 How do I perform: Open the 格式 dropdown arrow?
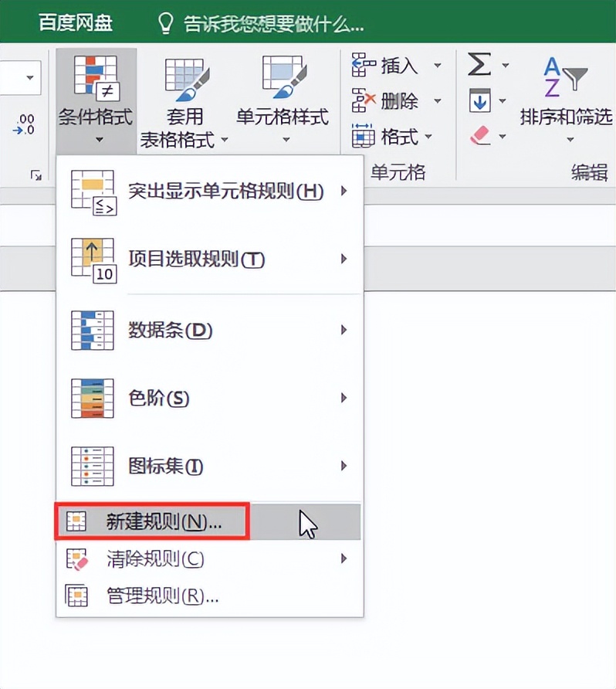coord(428,136)
